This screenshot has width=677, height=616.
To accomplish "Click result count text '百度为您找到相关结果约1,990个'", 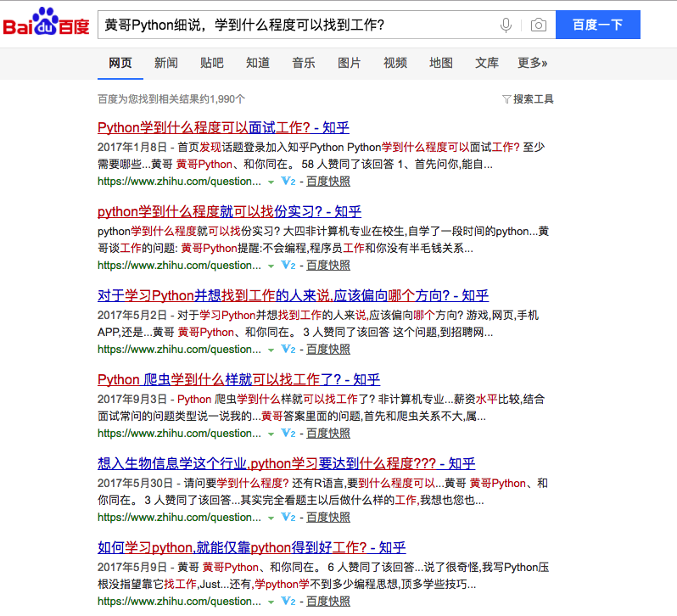I will (x=171, y=99).
